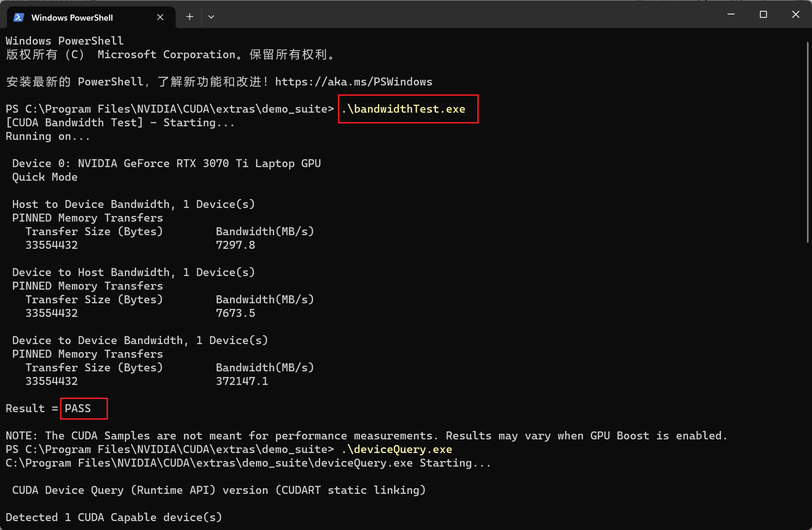Click the CUDA Device Query version line

(219, 490)
